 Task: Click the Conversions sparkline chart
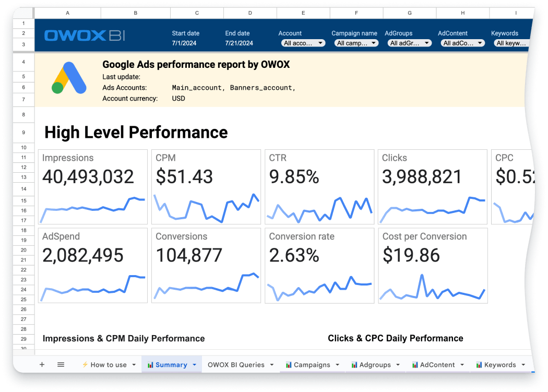[x=206, y=286]
